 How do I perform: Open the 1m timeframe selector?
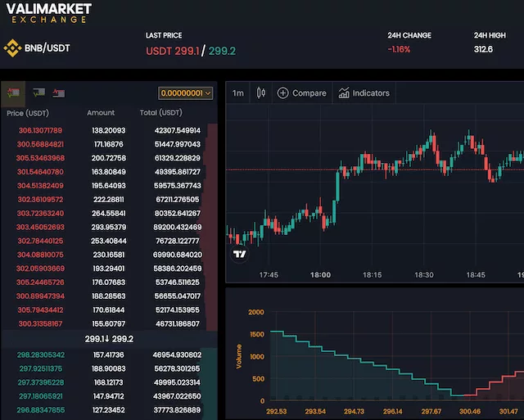(238, 93)
